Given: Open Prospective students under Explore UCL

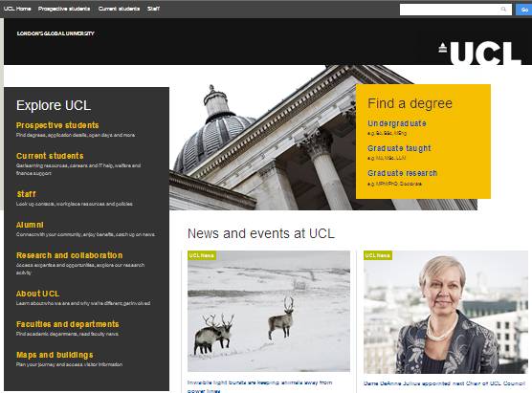Looking at the screenshot, I should tap(57, 125).
